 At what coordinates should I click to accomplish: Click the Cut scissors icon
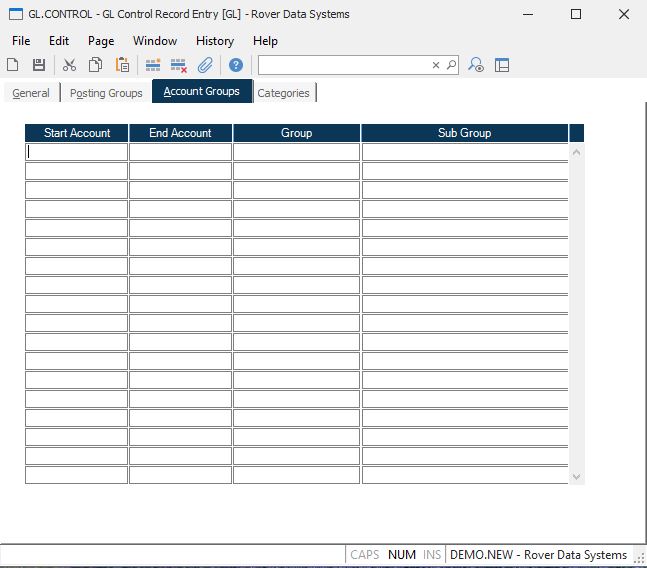(x=69, y=65)
